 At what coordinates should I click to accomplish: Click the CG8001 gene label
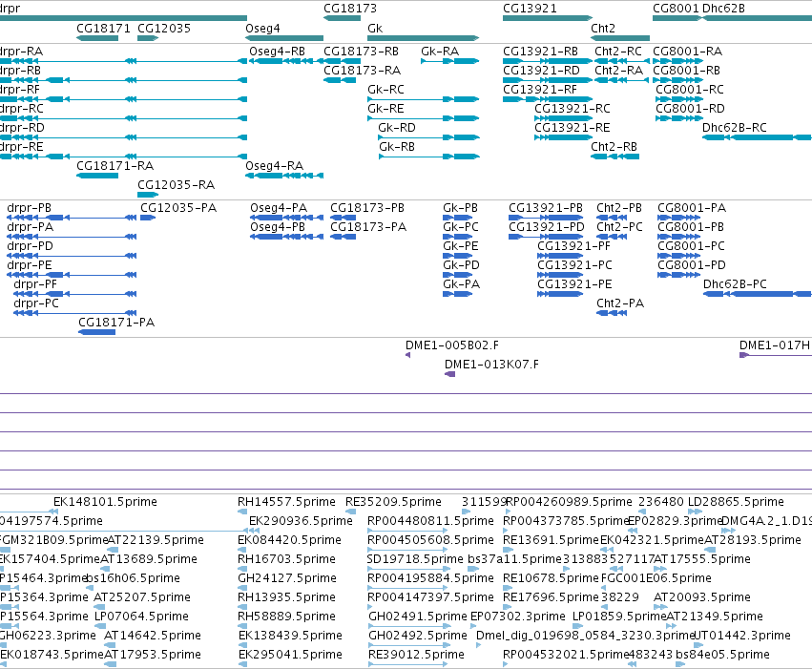coord(676,9)
